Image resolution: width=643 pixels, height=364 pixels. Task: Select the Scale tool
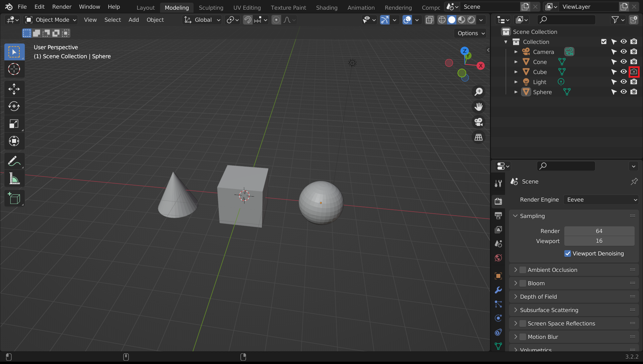(14, 124)
